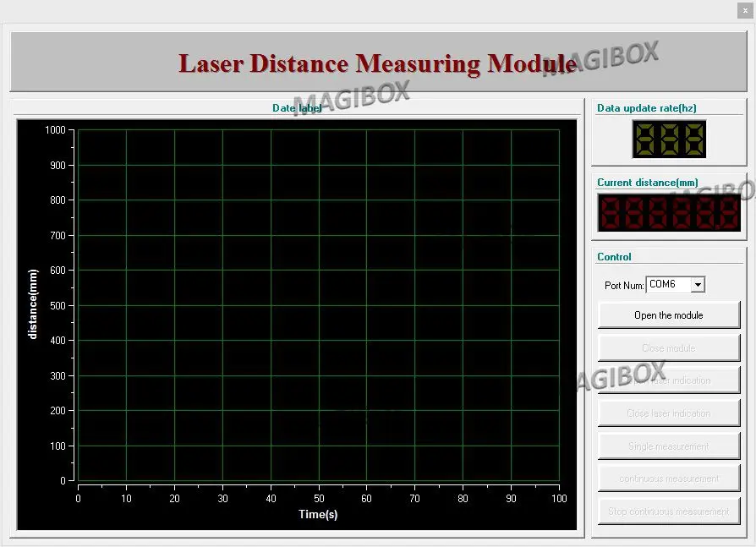Expand the Port Num dropdown arrow
Screen dimensions: 756x547
click(698, 285)
